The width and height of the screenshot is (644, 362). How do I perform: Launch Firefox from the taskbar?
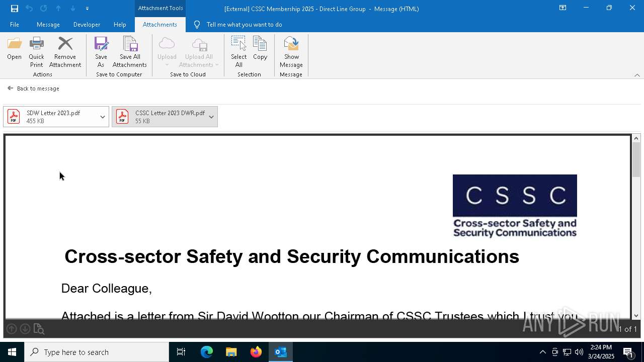point(256,352)
